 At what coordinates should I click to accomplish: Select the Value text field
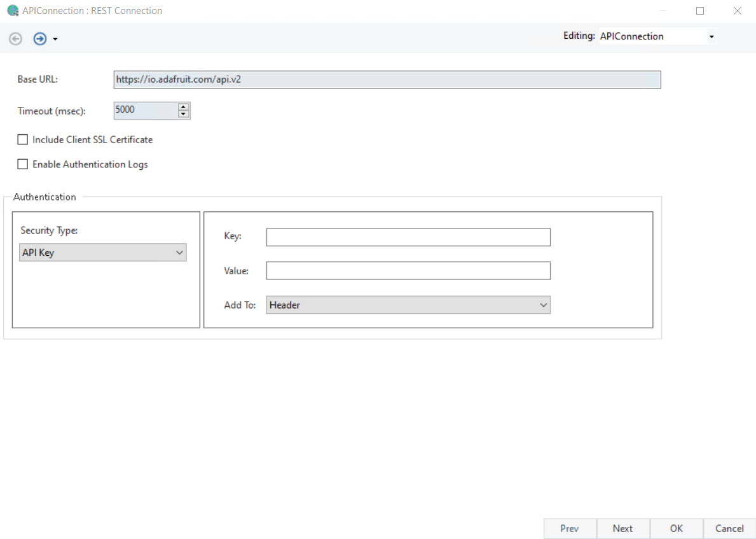tap(408, 271)
